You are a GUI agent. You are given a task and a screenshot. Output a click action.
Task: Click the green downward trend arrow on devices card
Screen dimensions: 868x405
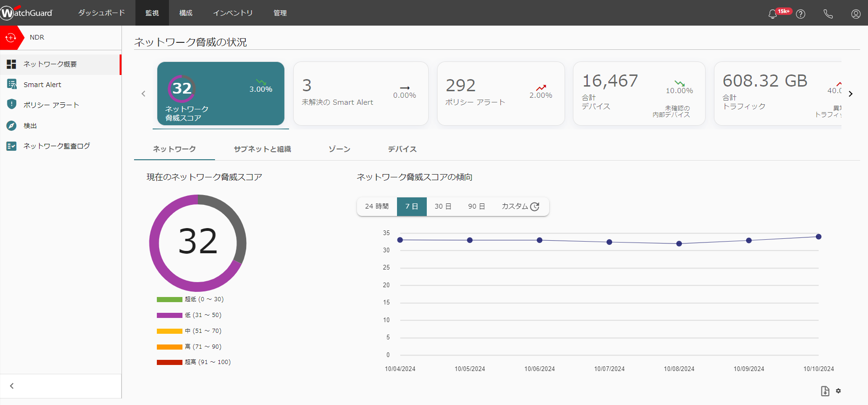[x=680, y=83]
